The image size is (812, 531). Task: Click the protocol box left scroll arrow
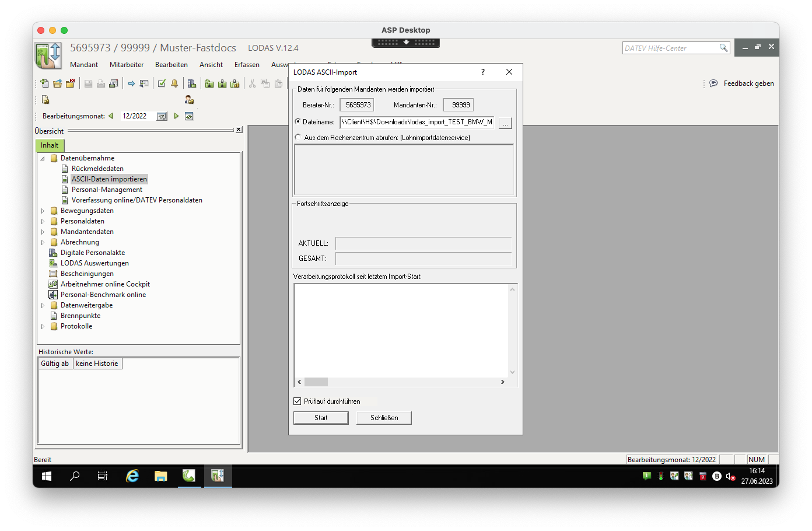tap(300, 382)
